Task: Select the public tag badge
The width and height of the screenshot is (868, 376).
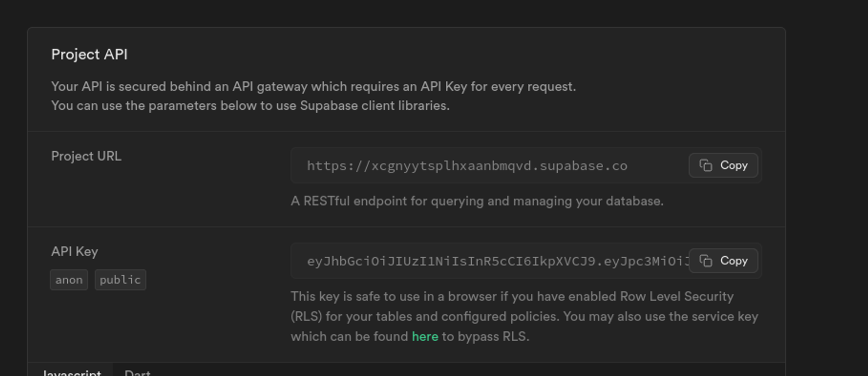Action: (x=120, y=280)
